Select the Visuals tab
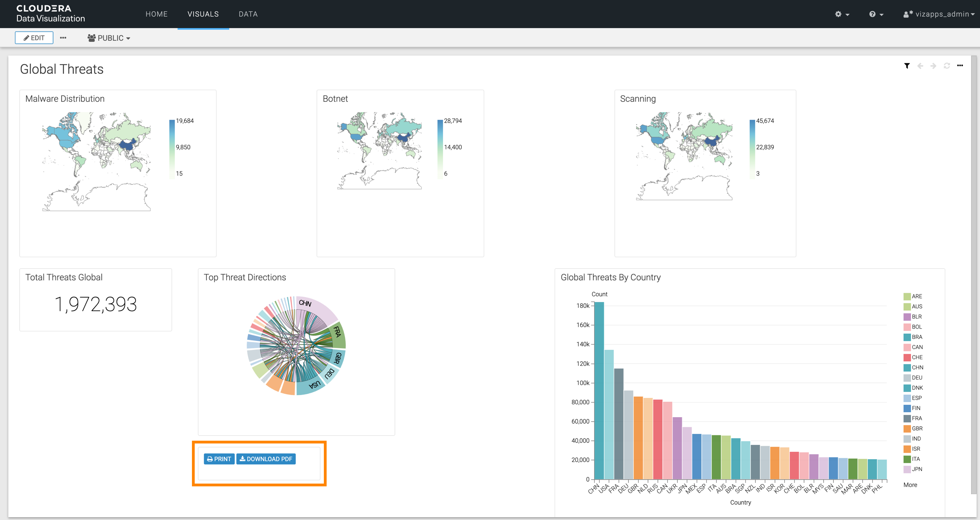Viewport: 980px width, 520px height. [203, 14]
